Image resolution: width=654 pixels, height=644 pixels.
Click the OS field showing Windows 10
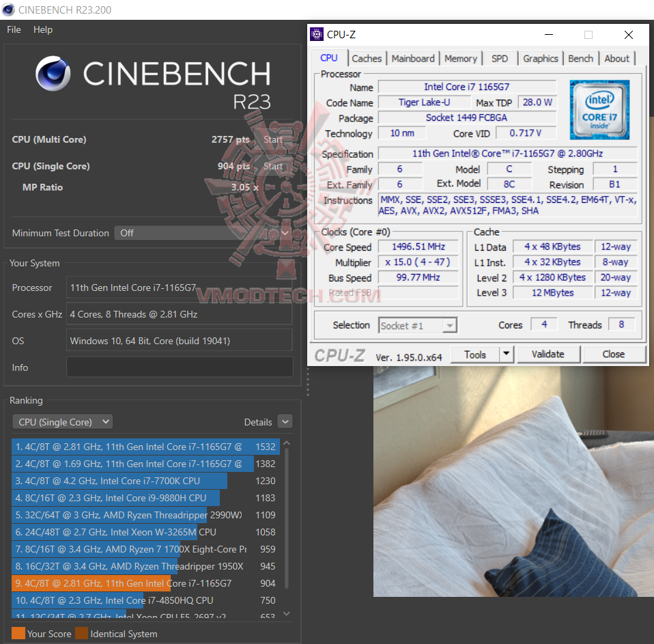(x=180, y=341)
